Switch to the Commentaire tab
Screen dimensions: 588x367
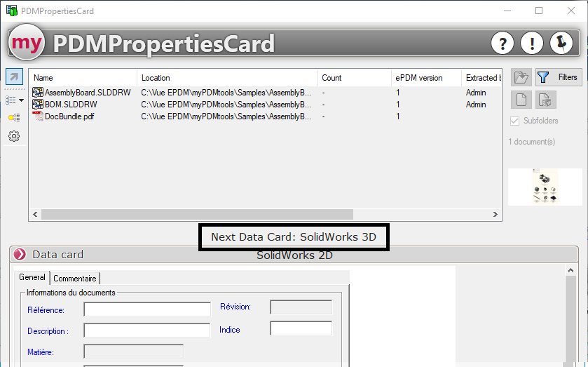point(76,278)
